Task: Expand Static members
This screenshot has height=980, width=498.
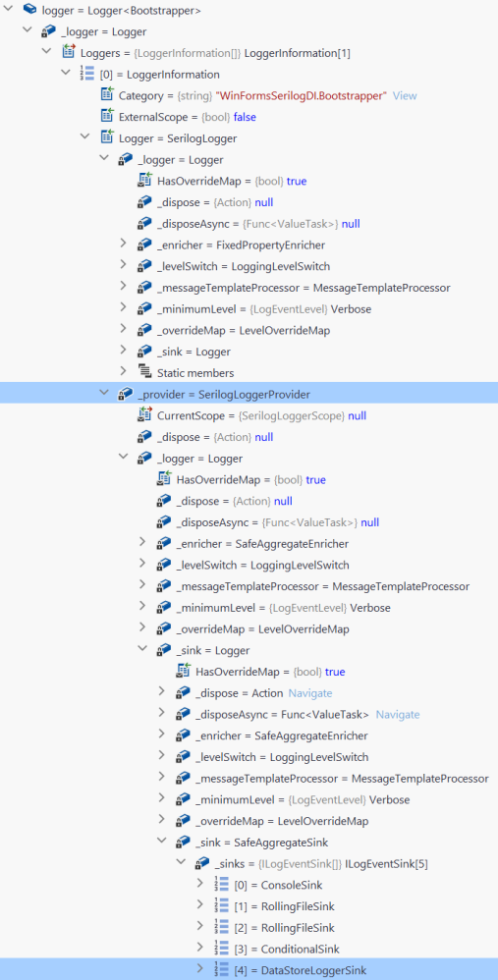Action: coord(123,372)
